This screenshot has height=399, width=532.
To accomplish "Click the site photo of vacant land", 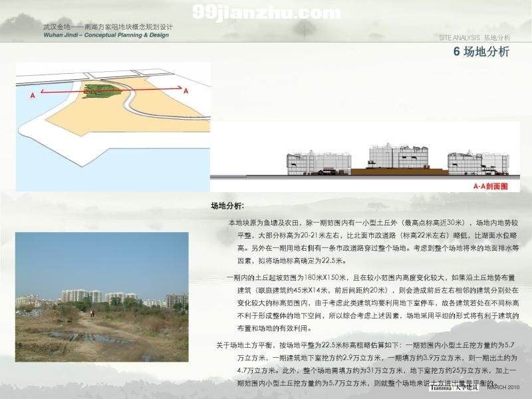I will (102, 297).
